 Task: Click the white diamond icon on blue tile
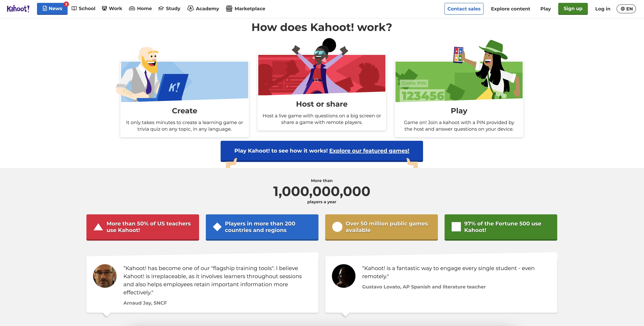tap(217, 227)
